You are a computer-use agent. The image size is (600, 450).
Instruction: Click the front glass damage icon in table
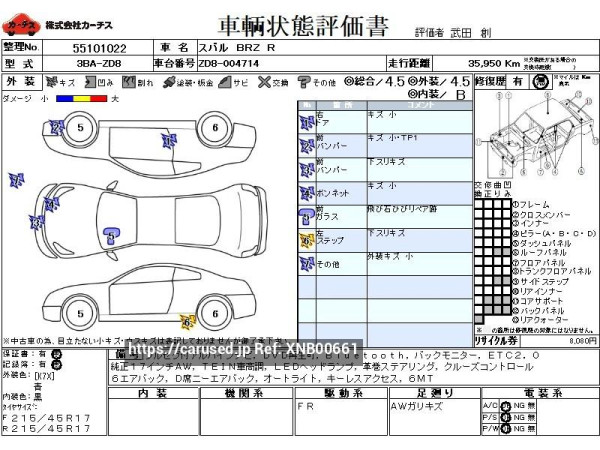305,211
